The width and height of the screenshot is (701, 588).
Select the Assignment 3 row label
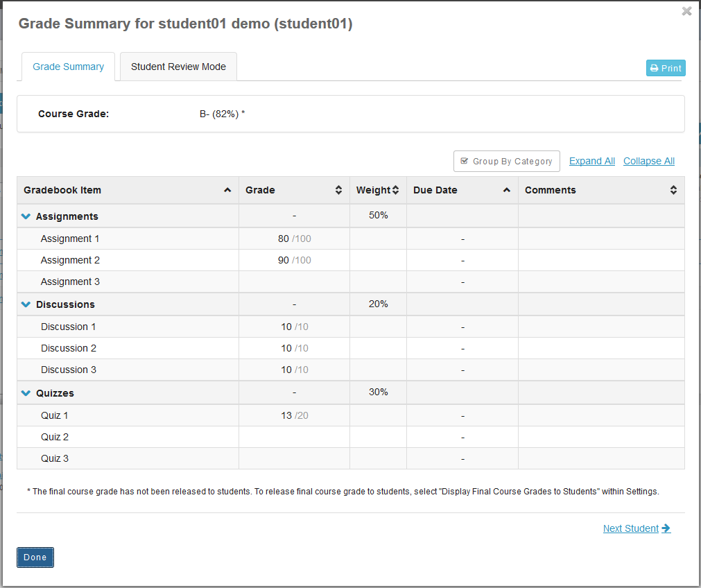(70, 282)
